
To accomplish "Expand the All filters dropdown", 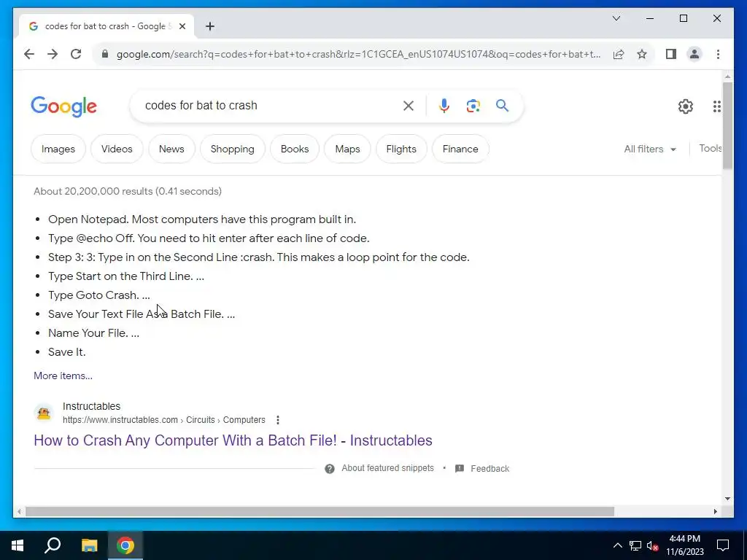I will point(650,149).
